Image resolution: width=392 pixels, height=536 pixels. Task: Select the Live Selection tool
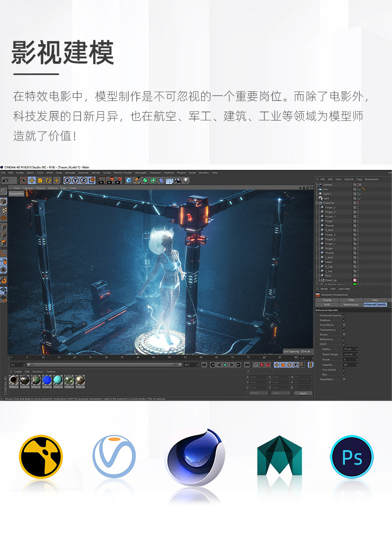(23, 180)
